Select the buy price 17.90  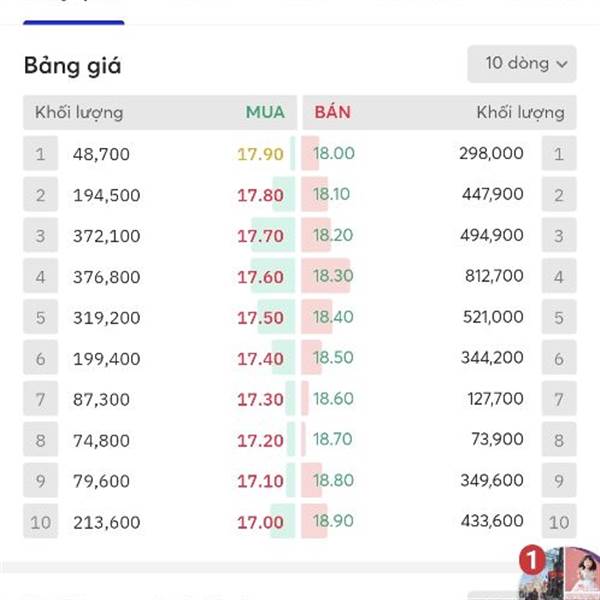[x=260, y=154]
